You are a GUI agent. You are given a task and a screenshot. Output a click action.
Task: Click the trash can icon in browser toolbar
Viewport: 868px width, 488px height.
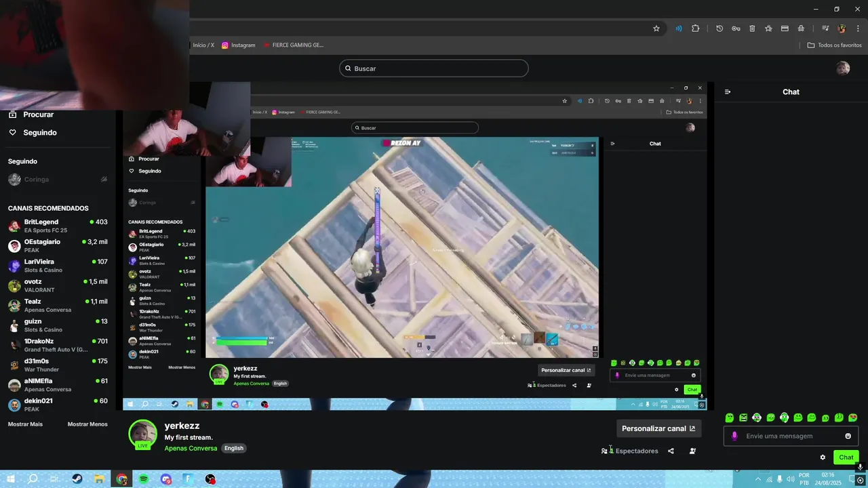coord(752,28)
